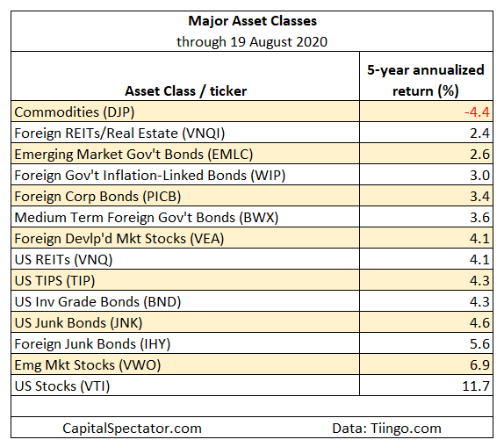Screen dimensions: 504x447
Task: Select the date line through 19 August 2020
Action: tap(252, 42)
